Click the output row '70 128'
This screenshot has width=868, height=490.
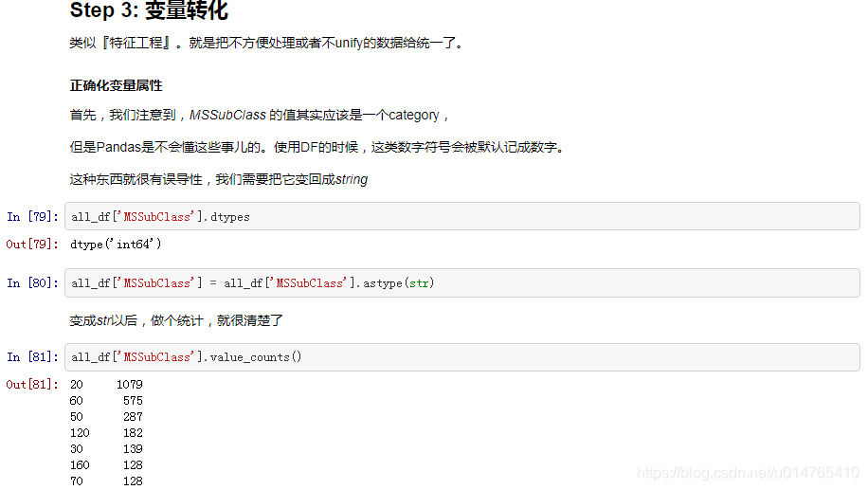pyautogui.click(x=106, y=481)
